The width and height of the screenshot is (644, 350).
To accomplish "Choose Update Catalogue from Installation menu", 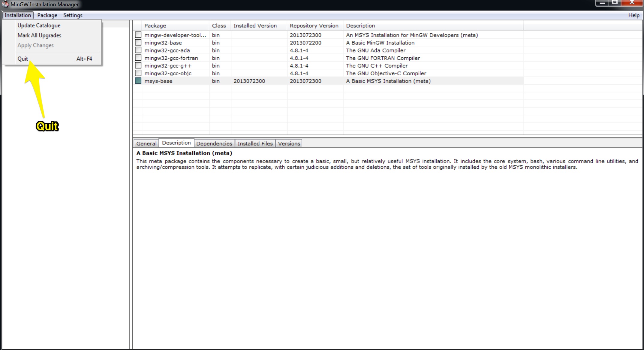I will pos(39,26).
